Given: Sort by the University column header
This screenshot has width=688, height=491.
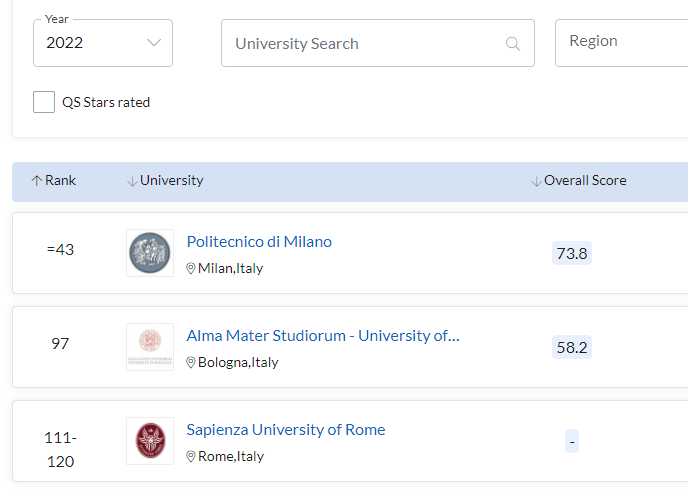Looking at the screenshot, I should (x=171, y=181).
